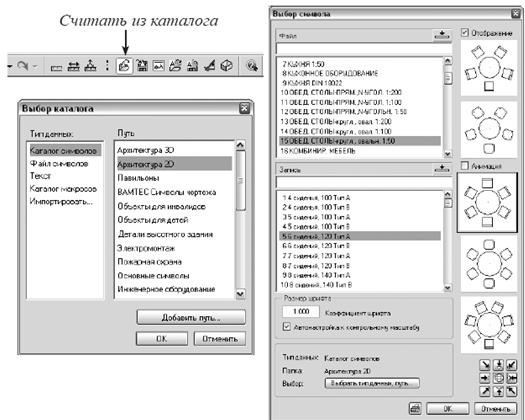Toggle the Анимация checkbox

pyautogui.click(x=465, y=165)
